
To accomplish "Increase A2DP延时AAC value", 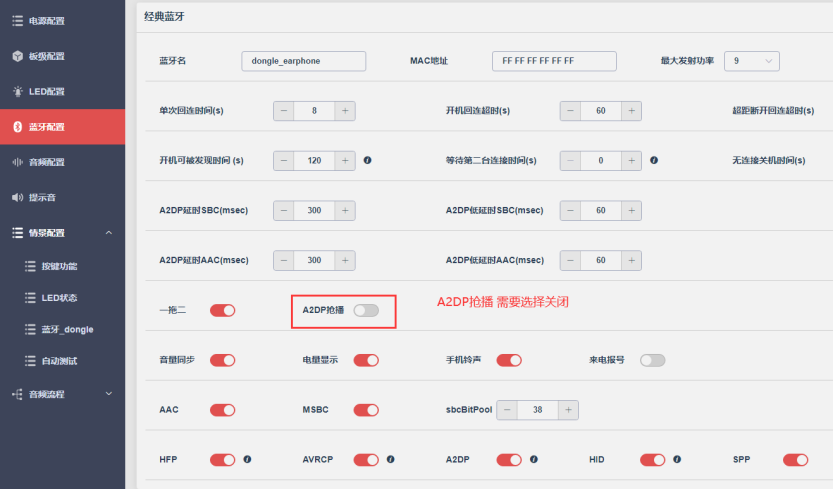I will click(x=345, y=260).
